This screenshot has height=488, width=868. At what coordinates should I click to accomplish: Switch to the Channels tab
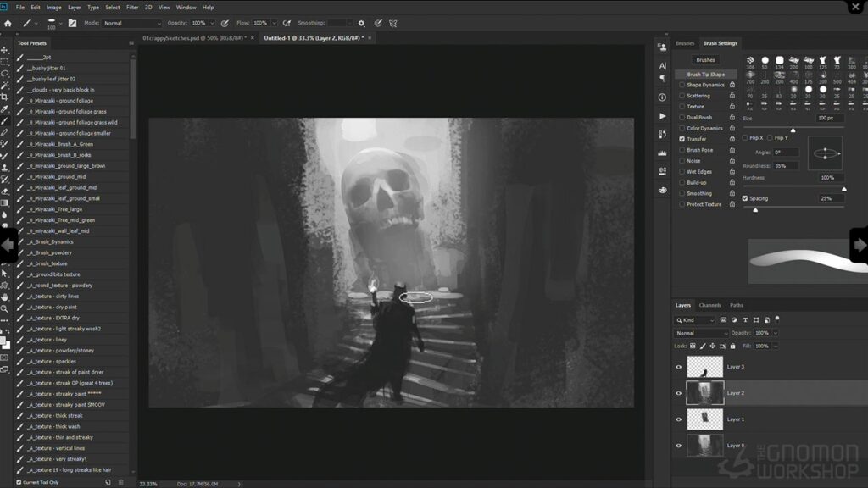[x=709, y=305]
